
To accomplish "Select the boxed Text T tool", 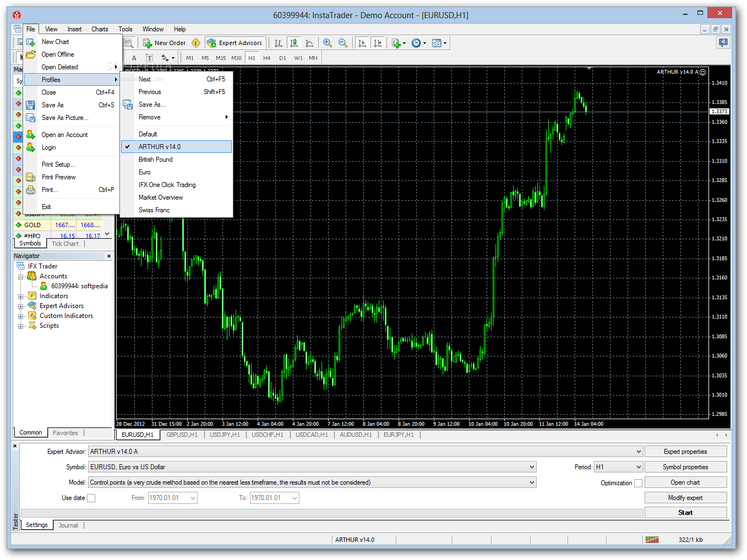I will pos(149,58).
